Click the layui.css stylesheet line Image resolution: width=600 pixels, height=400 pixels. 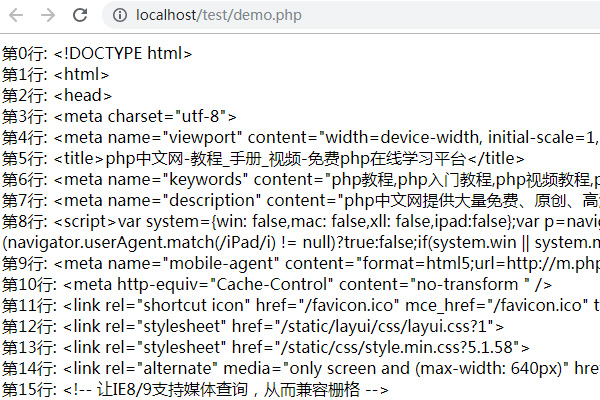pos(253,327)
